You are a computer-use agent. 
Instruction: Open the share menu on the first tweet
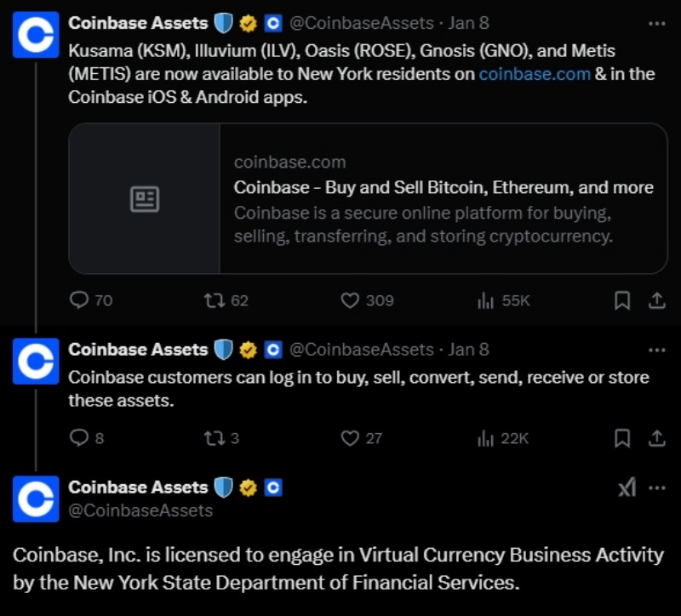(x=656, y=300)
